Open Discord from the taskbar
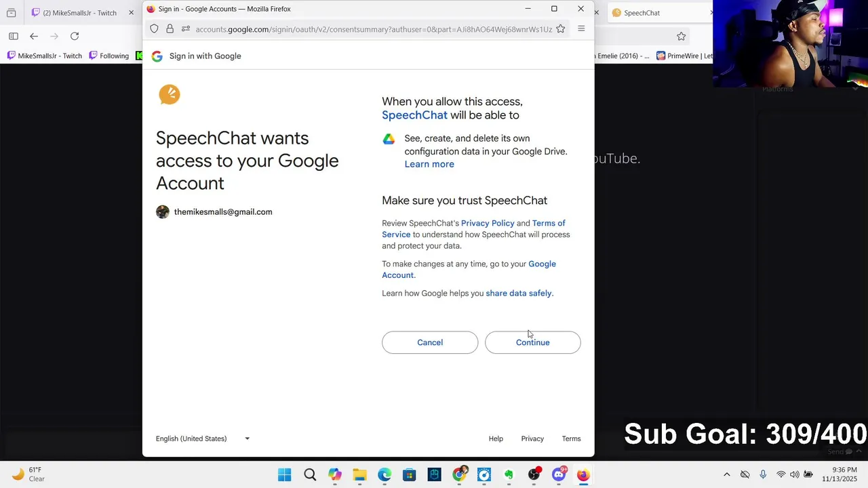The height and width of the screenshot is (488, 868). point(559,475)
